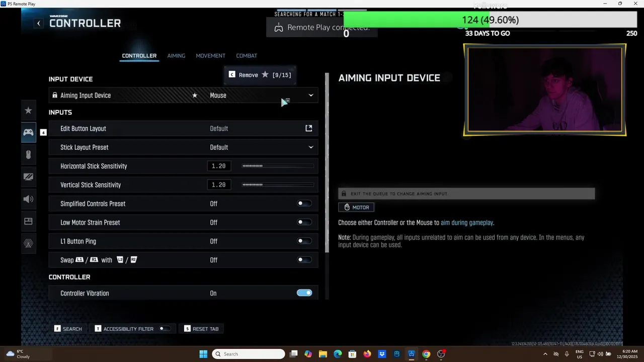
Task: Open the Audio speaker sidebar category
Action: 28,199
